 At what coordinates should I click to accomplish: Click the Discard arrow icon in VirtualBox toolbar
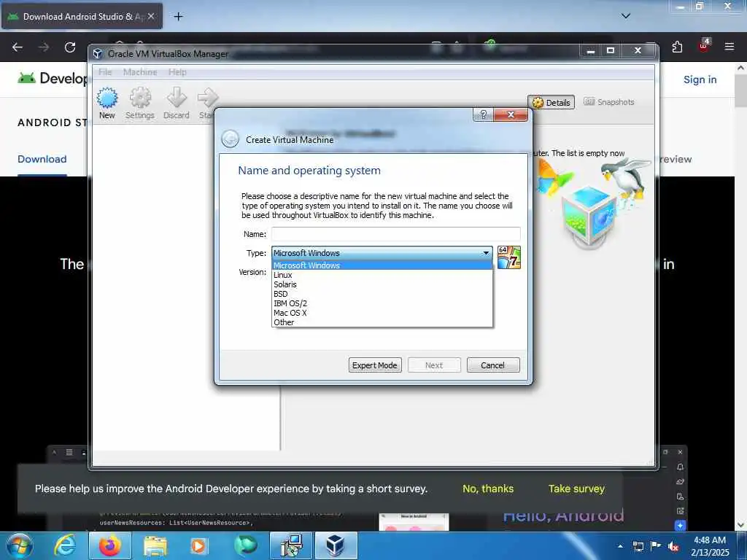coord(177,98)
